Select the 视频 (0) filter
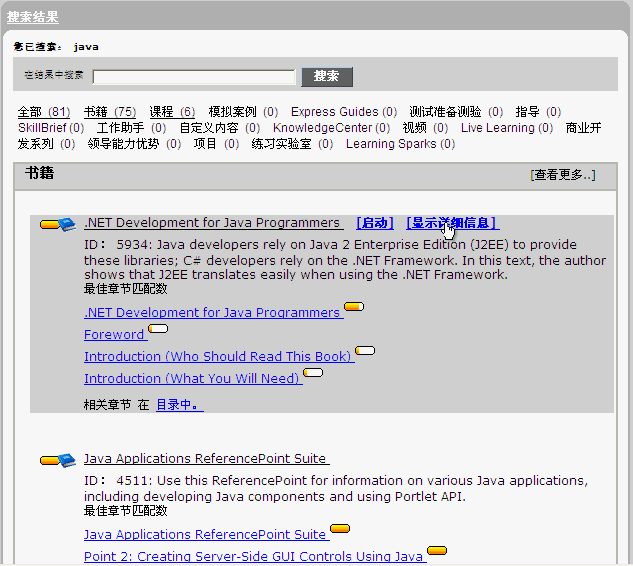 click(x=425, y=128)
